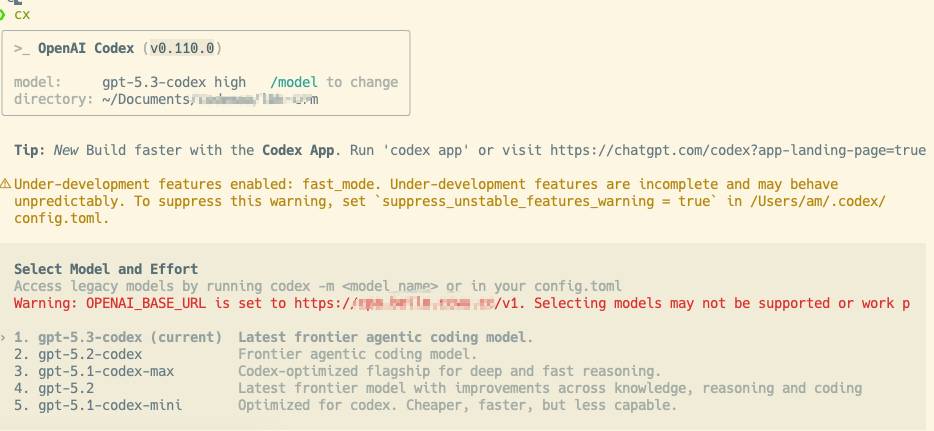Choose the gpt-5.2-codex model entry
Image resolution: width=934 pixels, height=431 pixels.
click(x=245, y=354)
